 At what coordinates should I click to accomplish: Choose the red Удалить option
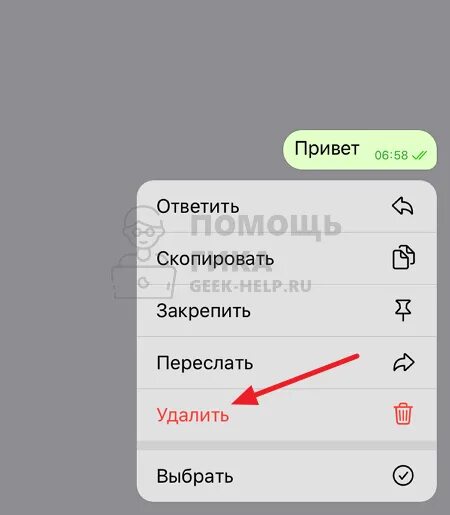(287, 415)
